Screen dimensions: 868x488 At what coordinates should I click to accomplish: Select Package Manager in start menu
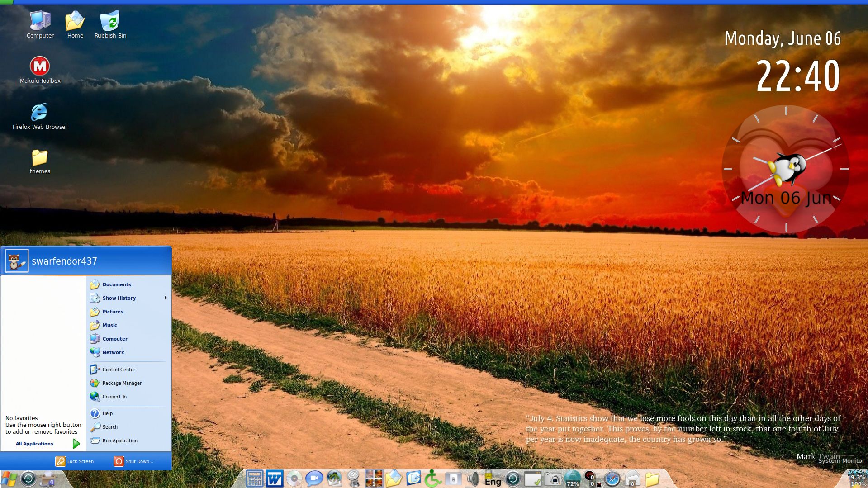pos(122,383)
